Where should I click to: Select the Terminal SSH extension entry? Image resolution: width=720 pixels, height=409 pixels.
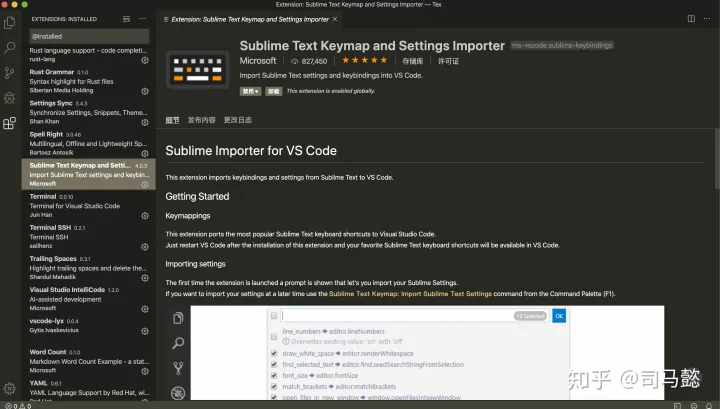tap(89, 237)
